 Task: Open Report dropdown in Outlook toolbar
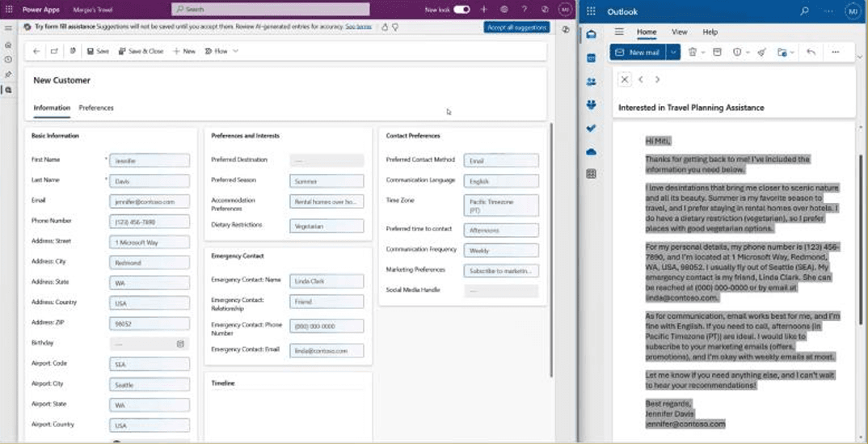tap(748, 52)
